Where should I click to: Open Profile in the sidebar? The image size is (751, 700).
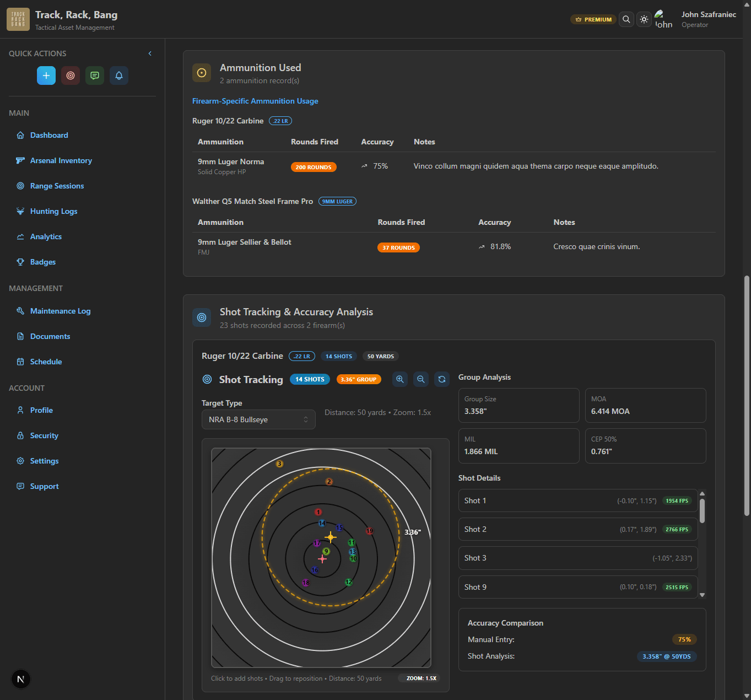pos(41,410)
